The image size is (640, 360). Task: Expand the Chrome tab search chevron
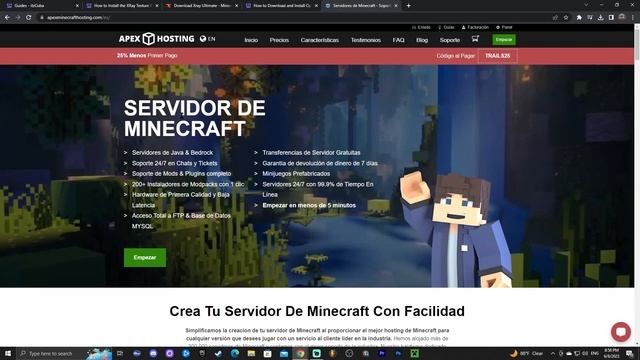coord(586,5)
